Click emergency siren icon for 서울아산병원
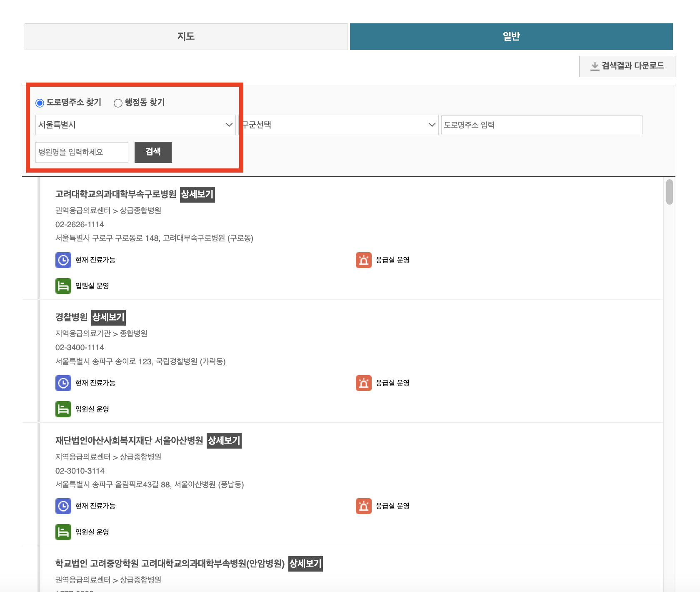Screen dimensions: 700x592 click(364, 506)
